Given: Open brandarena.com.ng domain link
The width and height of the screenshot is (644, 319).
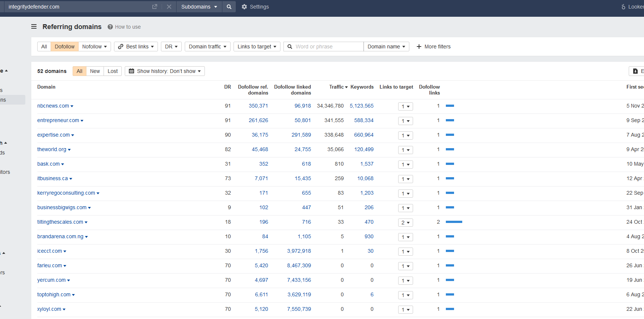Looking at the screenshot, I should tap(60, 236).
